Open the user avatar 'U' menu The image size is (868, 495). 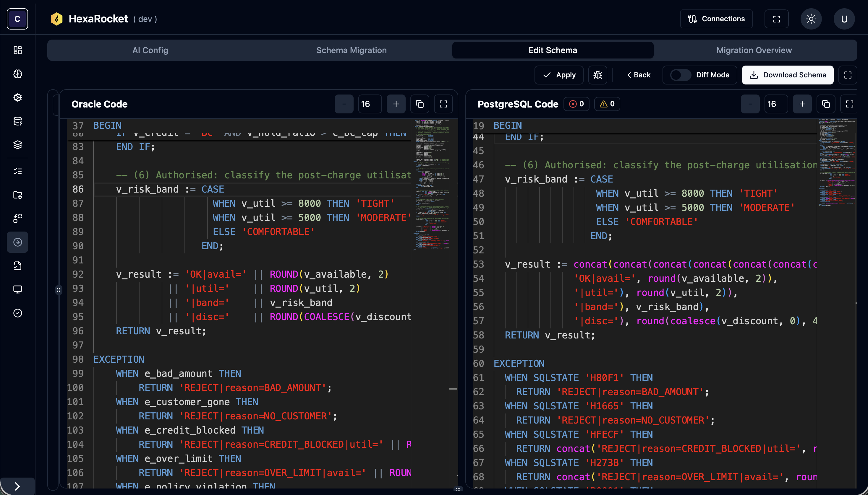pyautogui.click(x=844, y=19)
